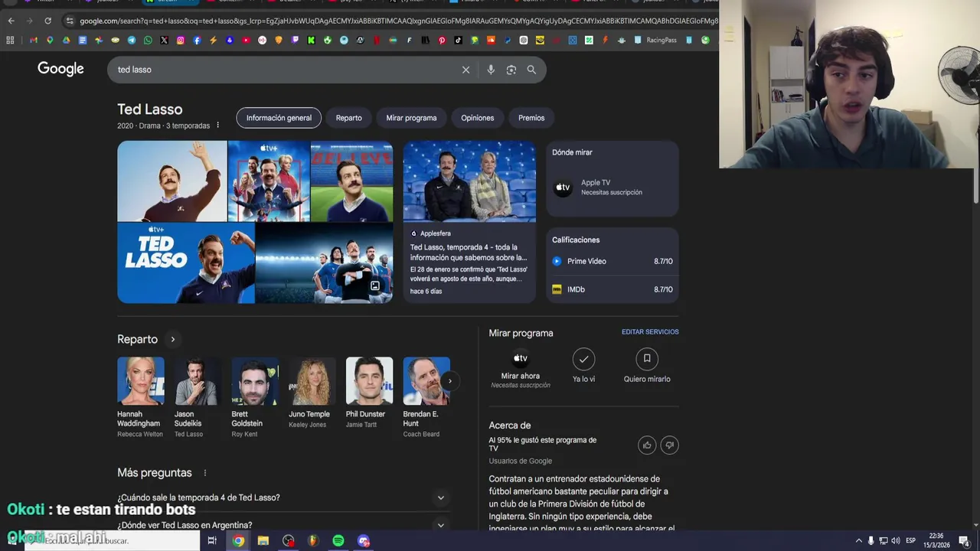Open Discord from the taskbar
980x551 pixels.
coord(364,540)
